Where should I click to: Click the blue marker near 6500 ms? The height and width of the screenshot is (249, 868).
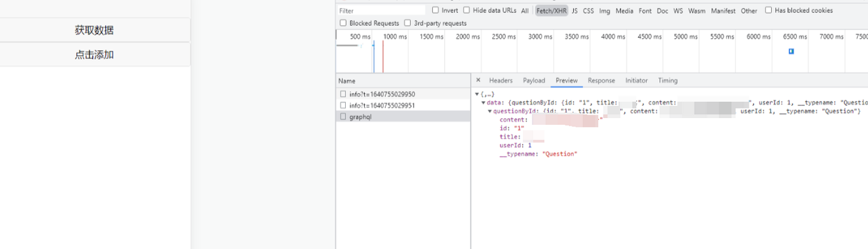(x=791, y=52)
